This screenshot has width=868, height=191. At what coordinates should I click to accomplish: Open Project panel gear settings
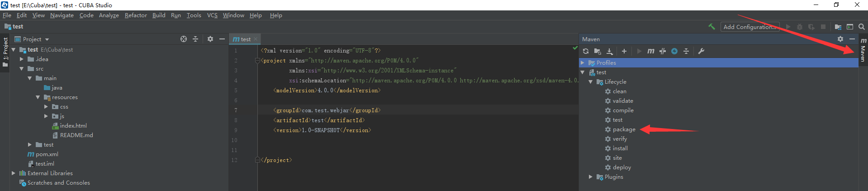[210, 39]
